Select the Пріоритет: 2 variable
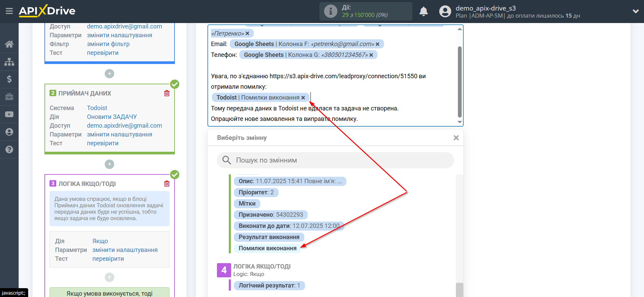This screenshot has width=644, height=297. pos(256,192)
